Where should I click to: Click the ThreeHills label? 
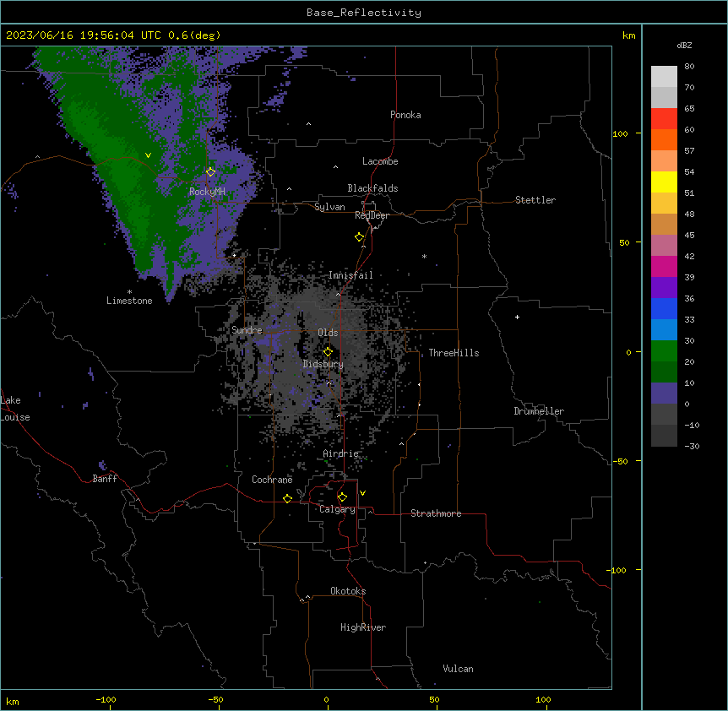tap(454, 353)
